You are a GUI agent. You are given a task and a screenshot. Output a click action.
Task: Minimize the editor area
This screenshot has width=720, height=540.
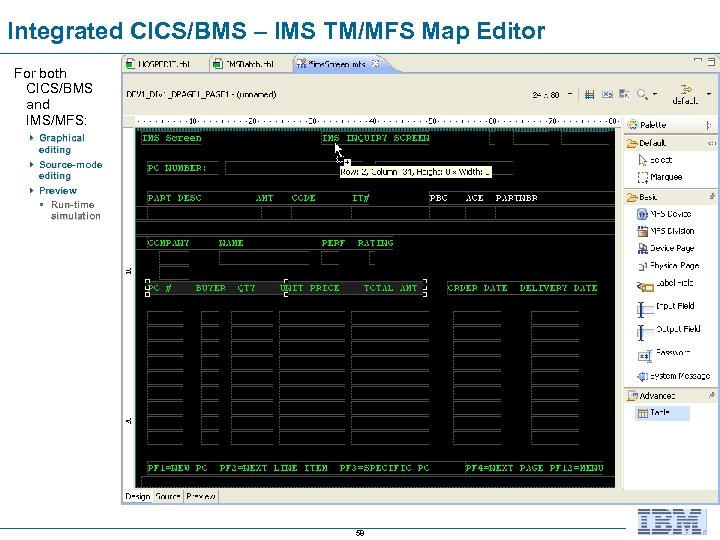point(698,61)
